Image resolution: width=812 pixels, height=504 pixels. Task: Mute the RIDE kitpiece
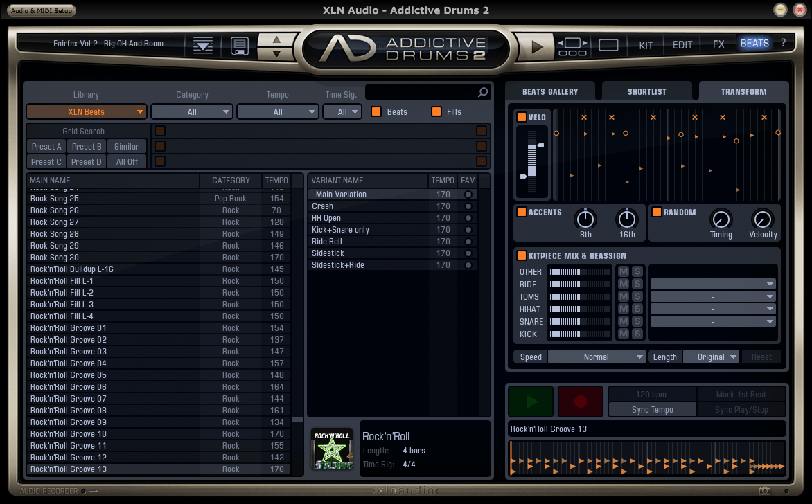(x=624, y=284)
